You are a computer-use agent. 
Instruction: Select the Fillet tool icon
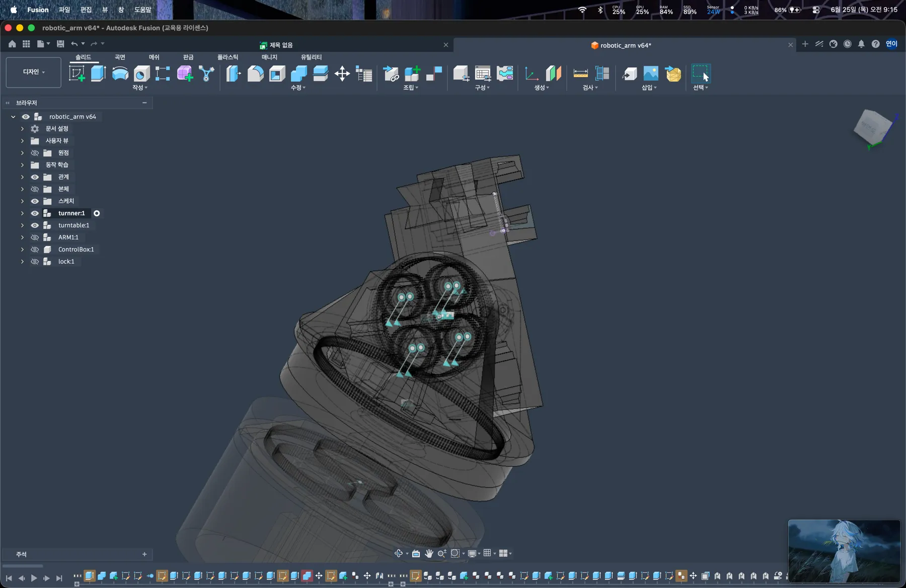[256, 73]
